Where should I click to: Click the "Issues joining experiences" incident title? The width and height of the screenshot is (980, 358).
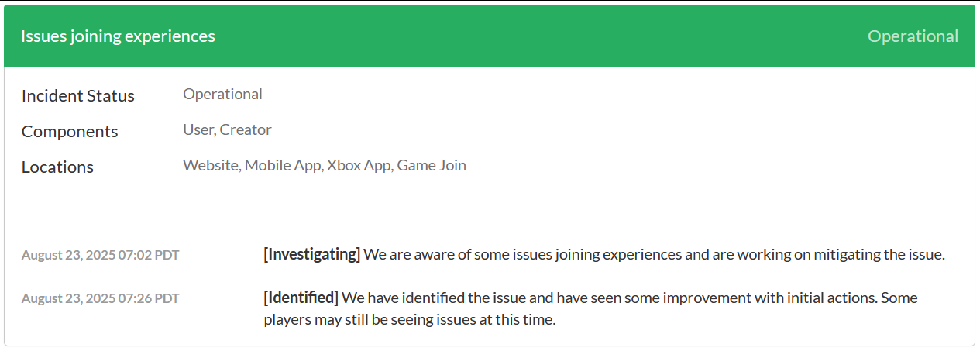coord(118,36)
